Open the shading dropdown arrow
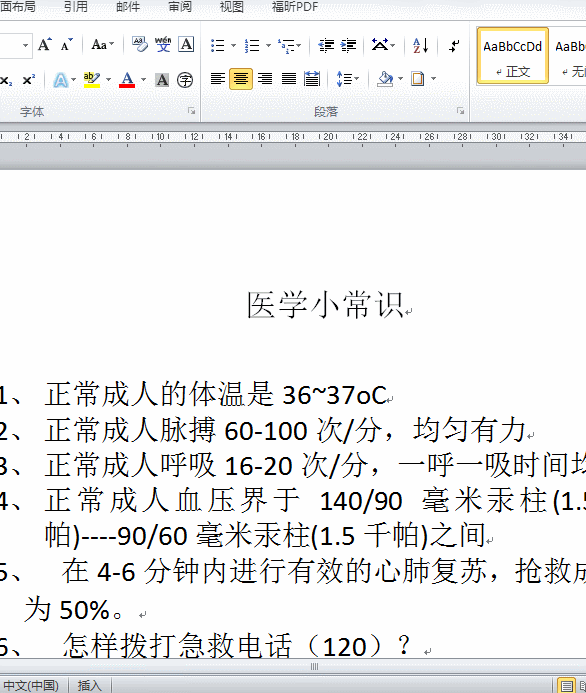586x693 pixels. click(x=400, y=79)
